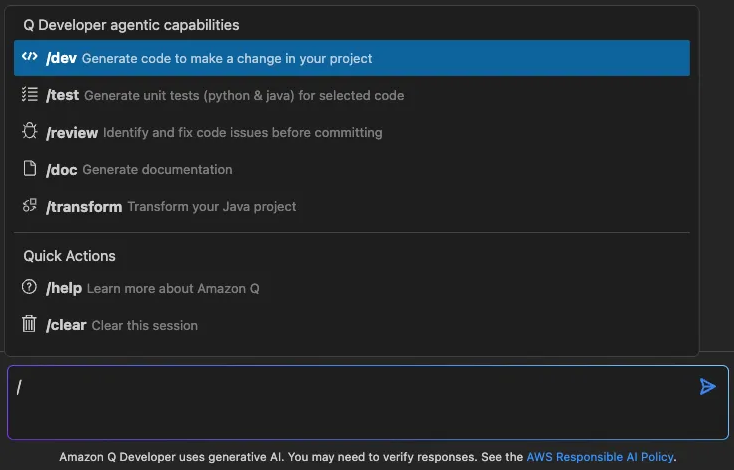Select /help Learn more about Amazon Q

[x=153, y=288]
